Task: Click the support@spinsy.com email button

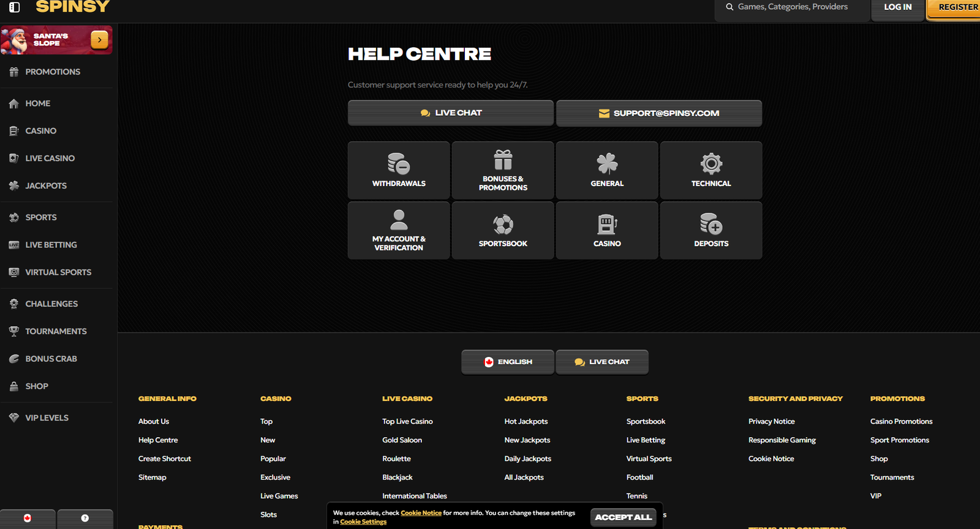Action: (659, 113)
